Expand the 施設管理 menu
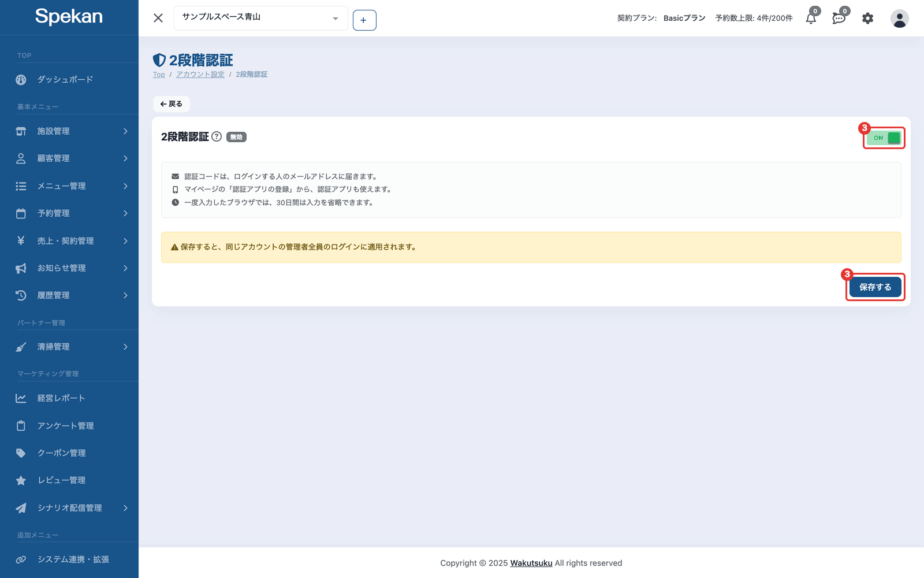This screenshot has height=578, width=924. pos(69,131)
